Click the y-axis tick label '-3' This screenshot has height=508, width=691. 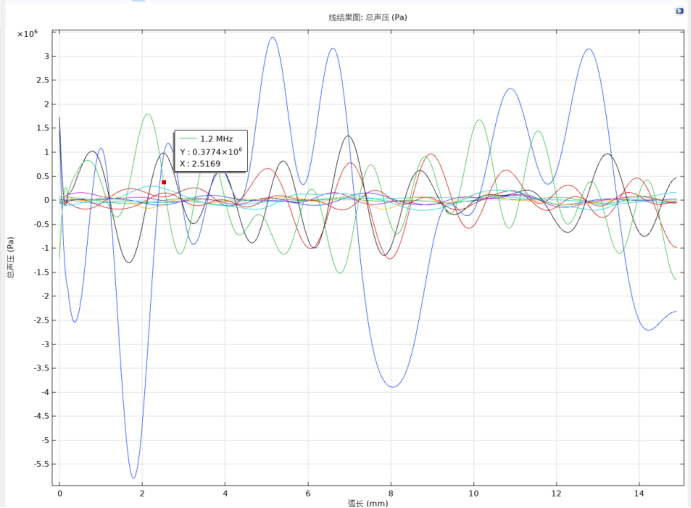[x=45, y=345]
